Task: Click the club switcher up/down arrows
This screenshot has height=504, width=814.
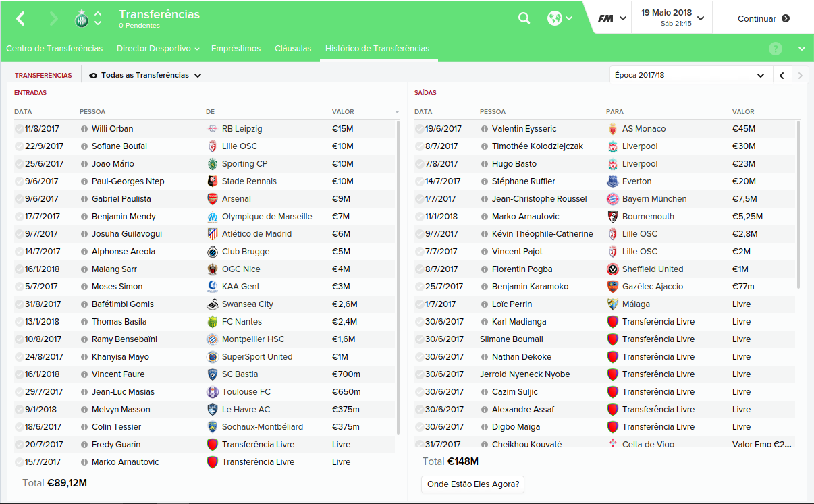Action: (98, 18)
